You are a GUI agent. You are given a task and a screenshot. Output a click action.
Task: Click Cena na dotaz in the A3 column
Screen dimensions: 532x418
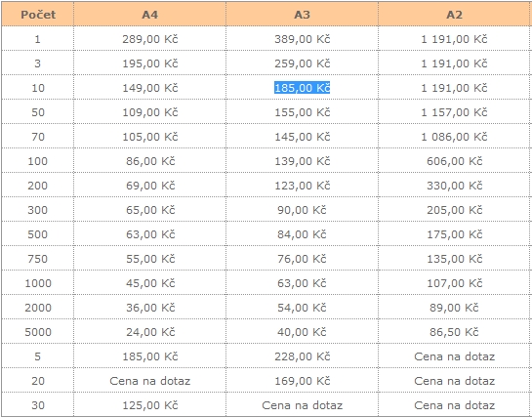(302, 405)
